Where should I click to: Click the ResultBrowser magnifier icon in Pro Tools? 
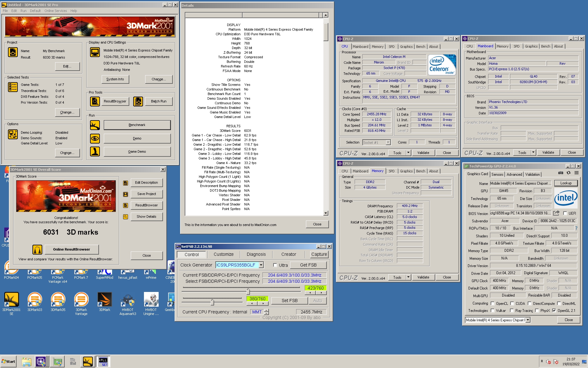point(95,101)
